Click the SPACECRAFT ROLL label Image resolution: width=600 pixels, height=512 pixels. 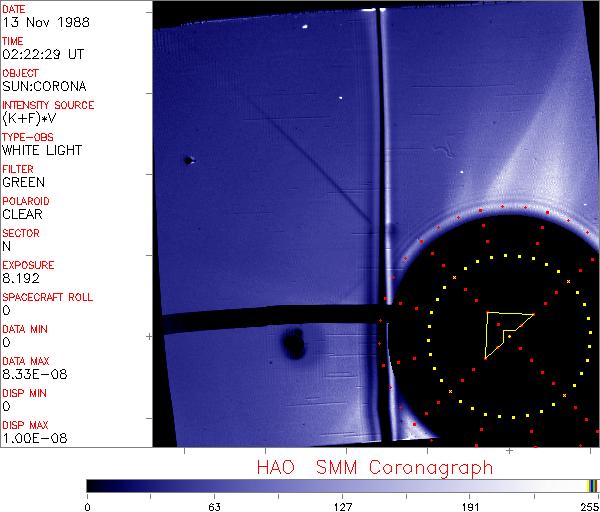click(46, 297)
